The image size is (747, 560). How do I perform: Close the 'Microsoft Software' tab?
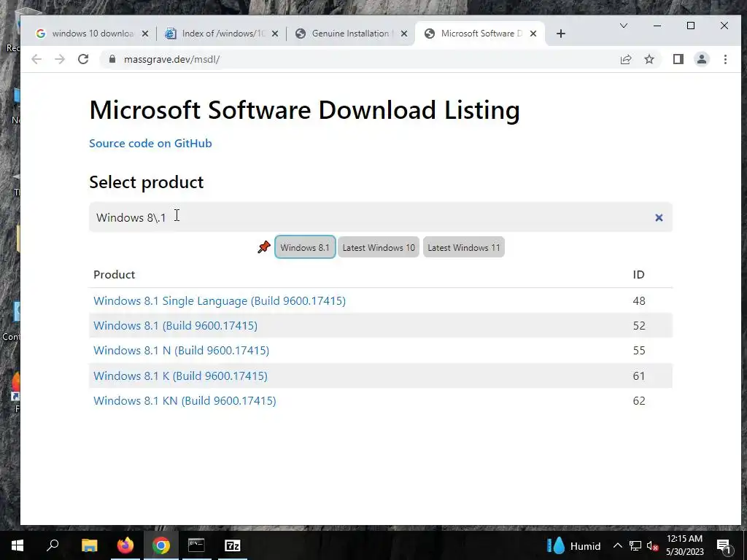(x=533, y=34)
